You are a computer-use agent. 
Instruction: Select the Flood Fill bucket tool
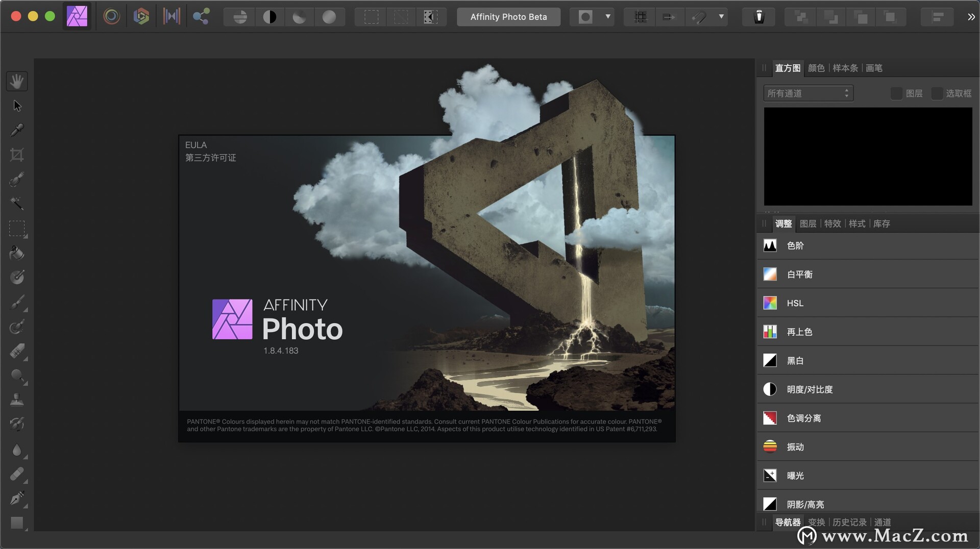click(x=17, y=253)
